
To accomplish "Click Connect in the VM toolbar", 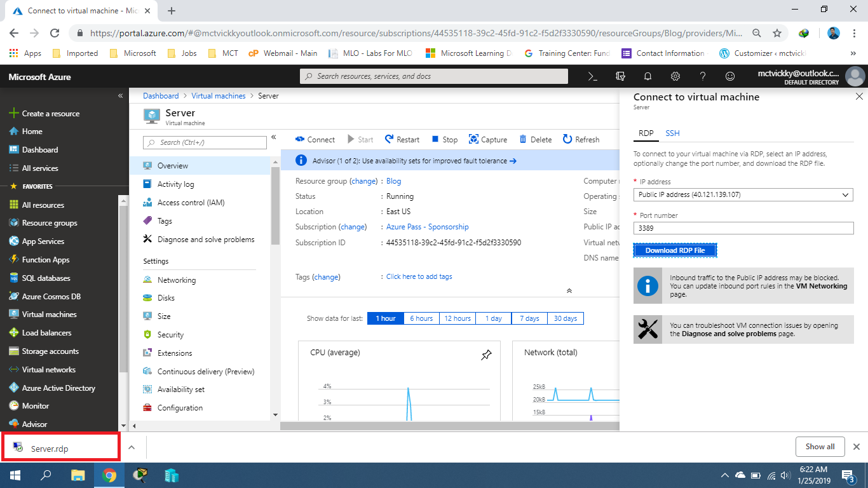I will pyautogui.click(x=315, y=139).
